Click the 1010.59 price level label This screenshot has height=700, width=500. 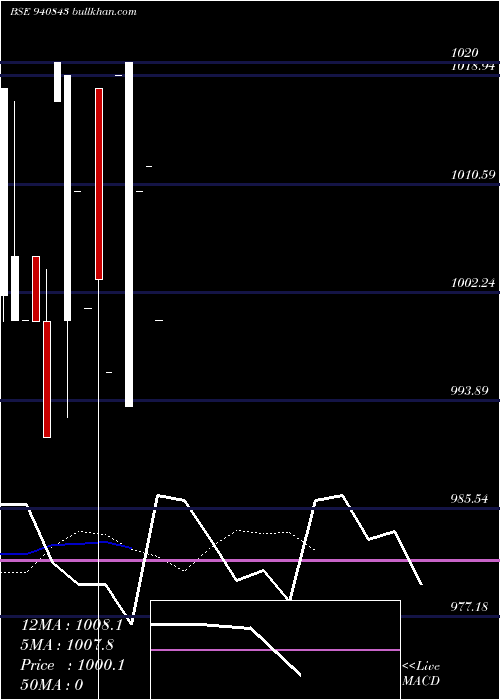pyautogui.click(x=473, y=175)
